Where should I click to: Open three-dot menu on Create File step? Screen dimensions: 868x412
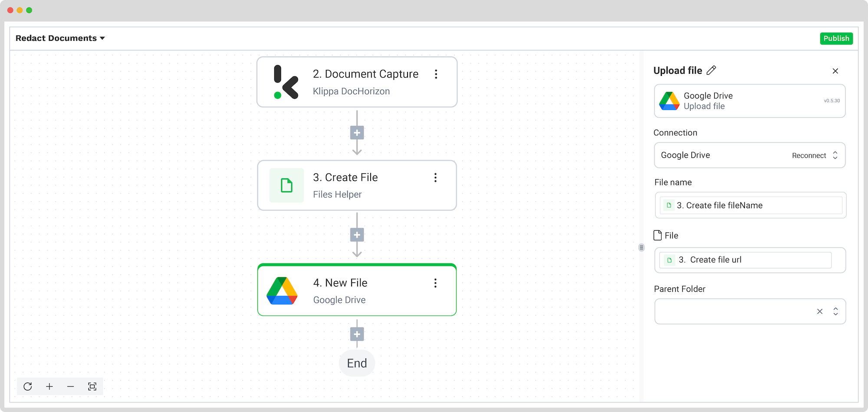(435, 177)
